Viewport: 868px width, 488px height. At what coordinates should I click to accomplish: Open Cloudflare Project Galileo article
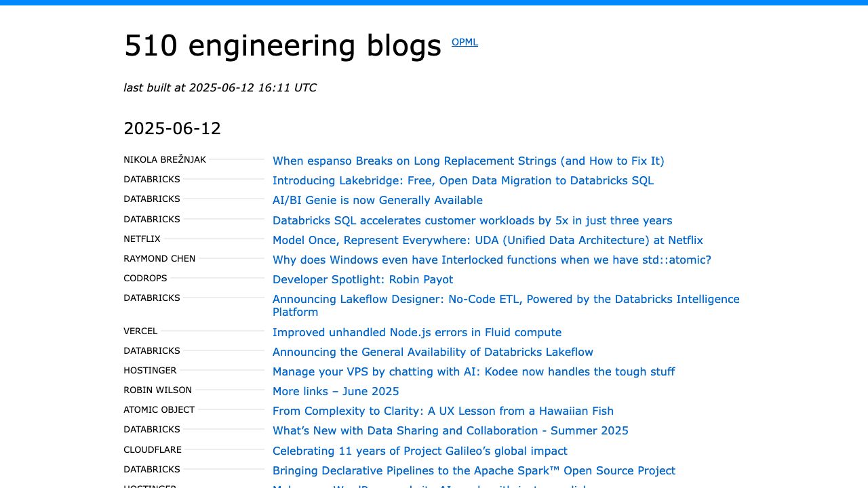[x=420, y=451]
